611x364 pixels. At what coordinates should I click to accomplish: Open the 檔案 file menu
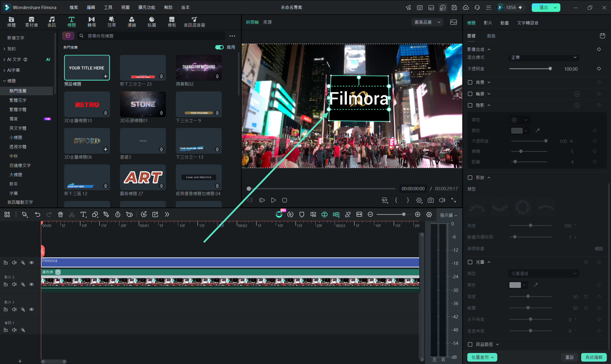point(74,7)
